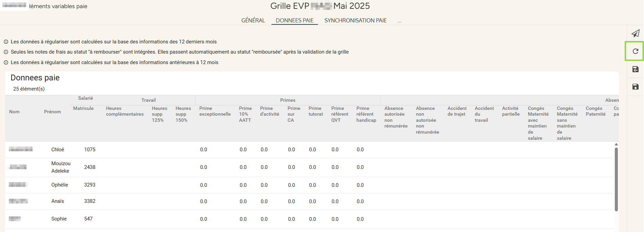Expand the '...' more tabs menu
This screenshot has width=644, height=232.
tap(399, 21)
